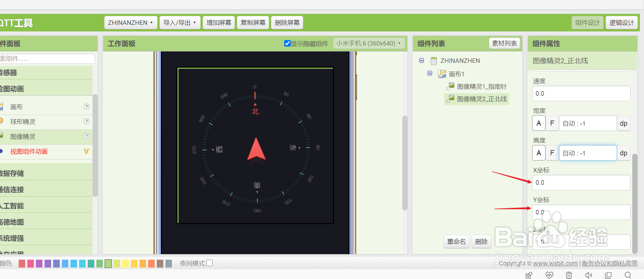Click the work panel vertical scrollbar

(405, 163)
